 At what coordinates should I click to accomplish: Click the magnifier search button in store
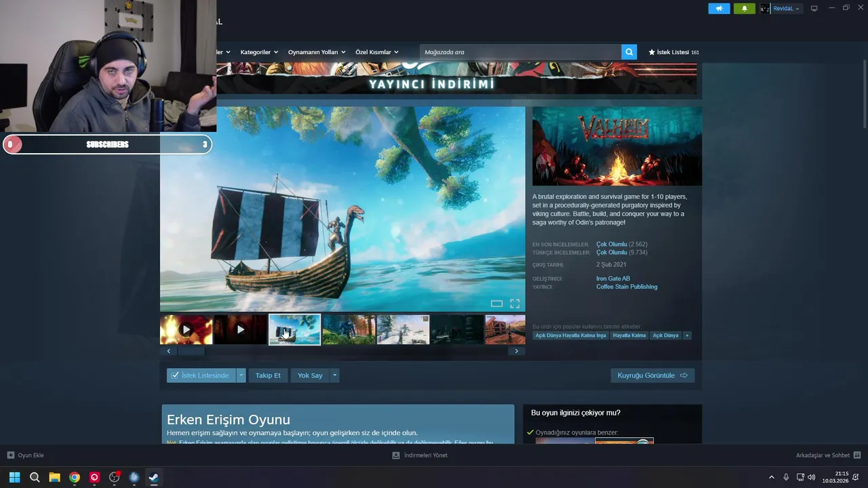click(x=629, y=52)
